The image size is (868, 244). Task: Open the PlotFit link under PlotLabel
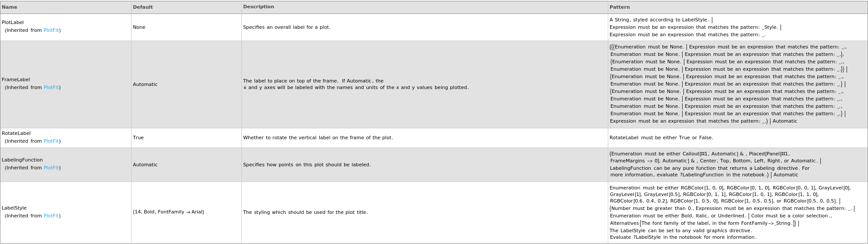tap(51, 31)
